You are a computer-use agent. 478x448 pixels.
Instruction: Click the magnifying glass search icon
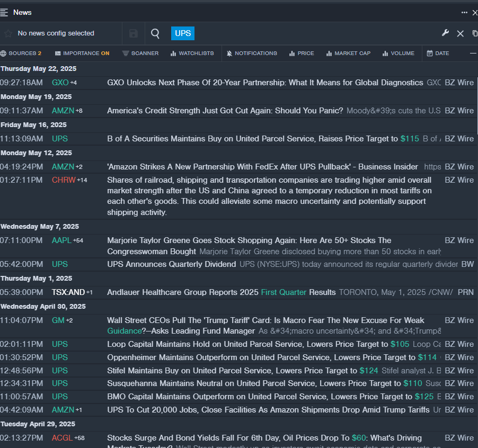[x=155, y=33]
